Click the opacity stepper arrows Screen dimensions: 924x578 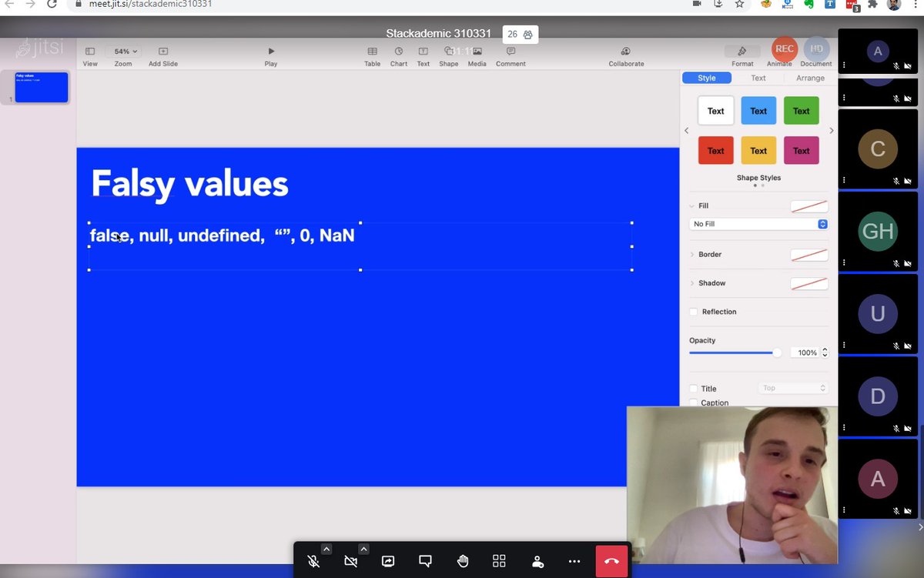(825, 352)
